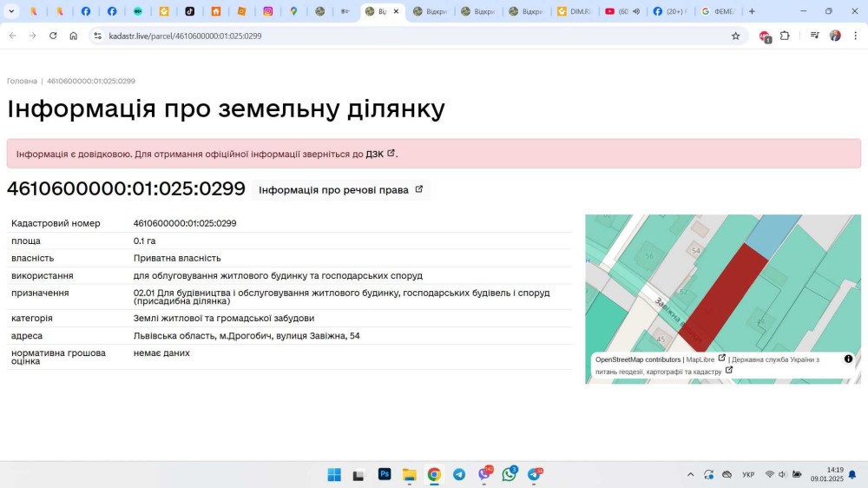Open the MapLibre attribution link
The width and height of the screenshot is (868, 488).
coord(705,359)
